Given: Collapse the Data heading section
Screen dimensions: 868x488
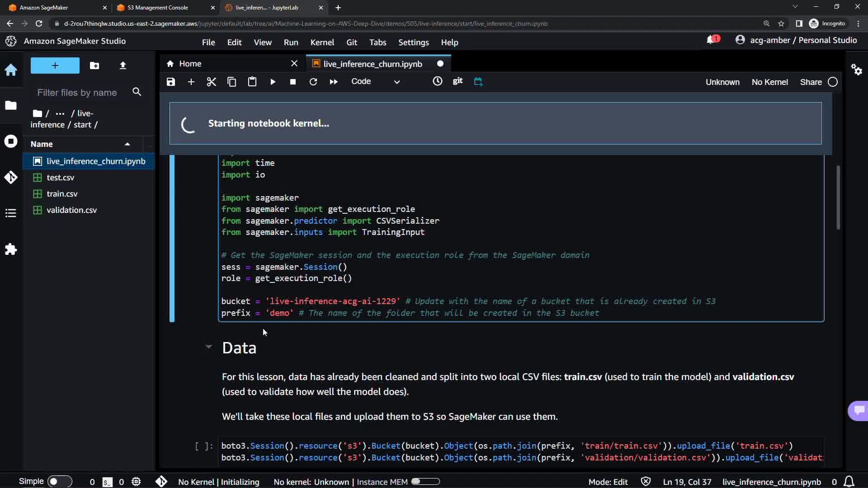Looking at the screenshot, I should point(208,347).
